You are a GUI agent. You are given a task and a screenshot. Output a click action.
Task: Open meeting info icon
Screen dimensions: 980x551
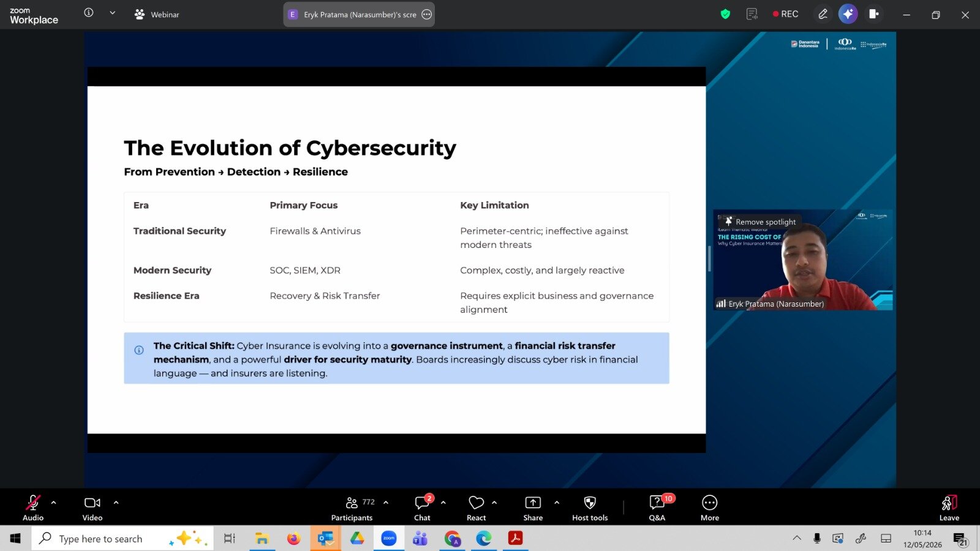pyautogui.click(x=89, y=13)
